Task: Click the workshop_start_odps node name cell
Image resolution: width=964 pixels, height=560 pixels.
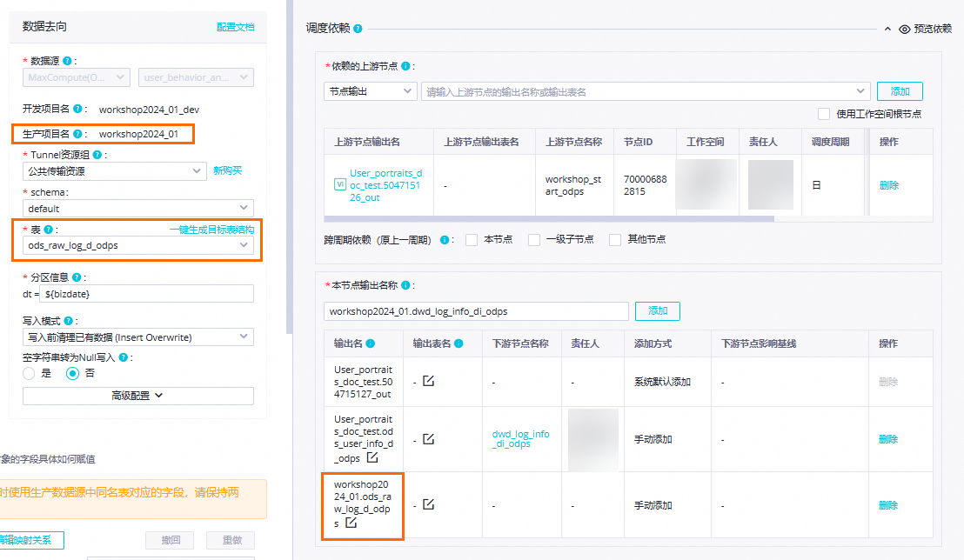Action: [574, 185]
